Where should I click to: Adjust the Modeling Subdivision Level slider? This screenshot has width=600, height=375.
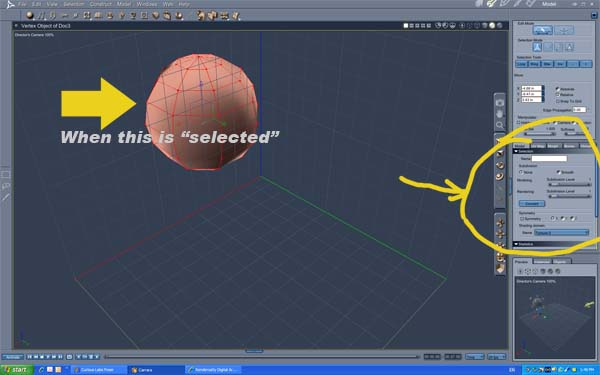coord(570,185)
